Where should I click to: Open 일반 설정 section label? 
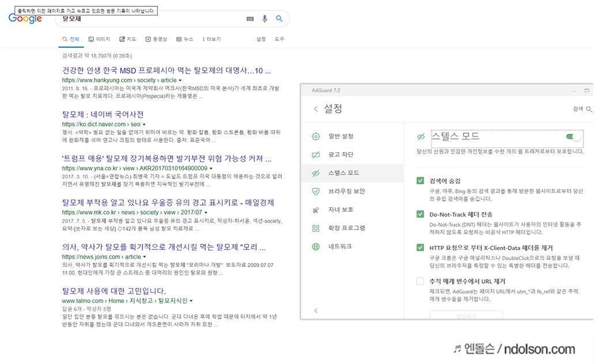pyautogui.click(x=341, y=136)
